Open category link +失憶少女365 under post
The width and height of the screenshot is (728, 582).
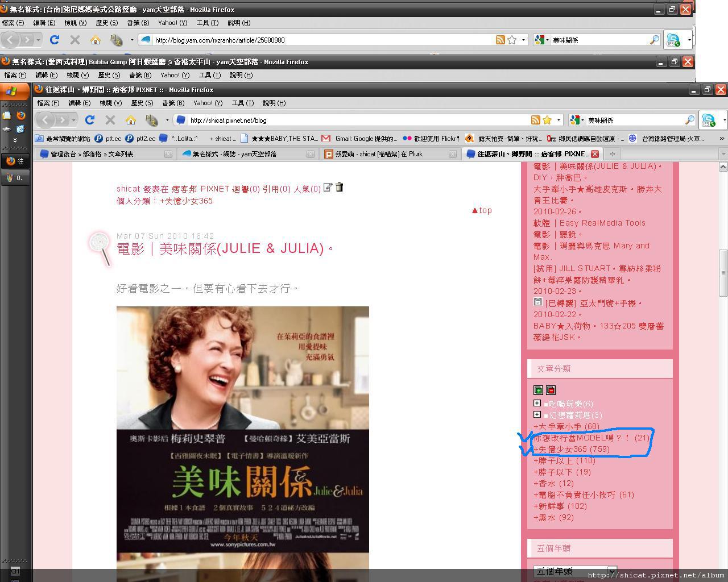coord(186,201)
